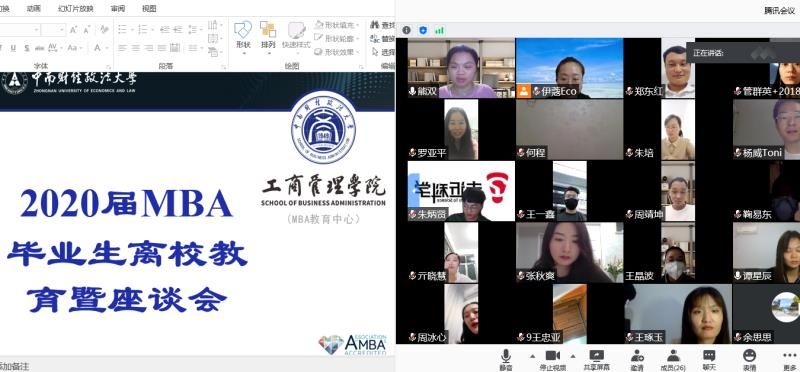This screenshot has width=800, height=372.
Task: Expand the audio options arrow beside 静音
Action: (533, 356)
